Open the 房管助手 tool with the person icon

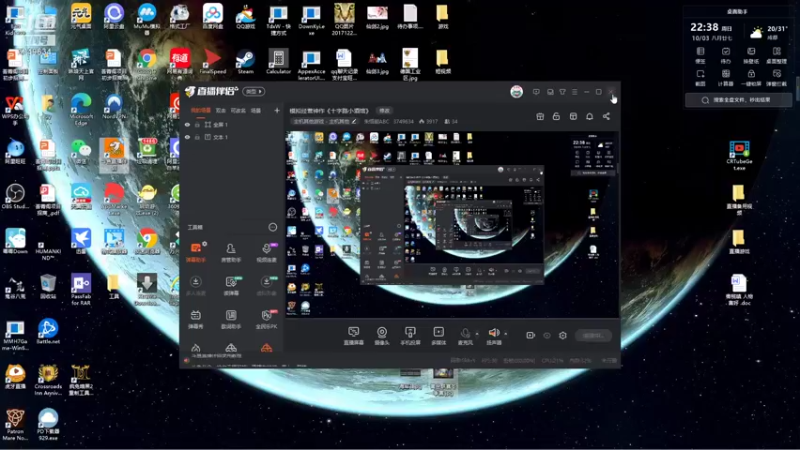pyautogui.click(x=231, y=252)
